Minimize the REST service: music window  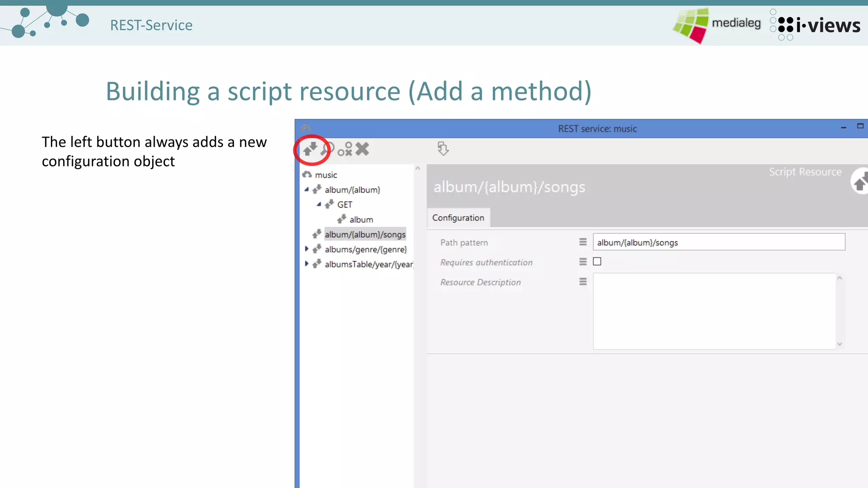843,127
